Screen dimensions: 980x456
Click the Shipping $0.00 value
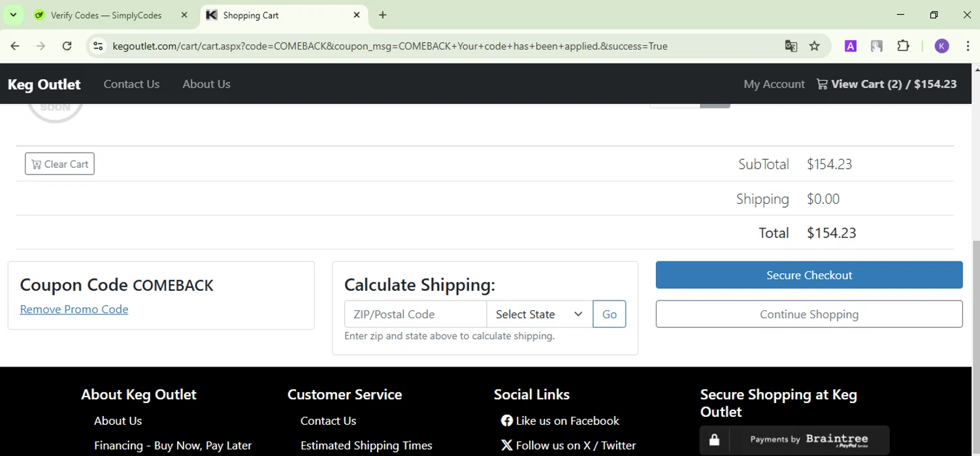coord(823,199)
